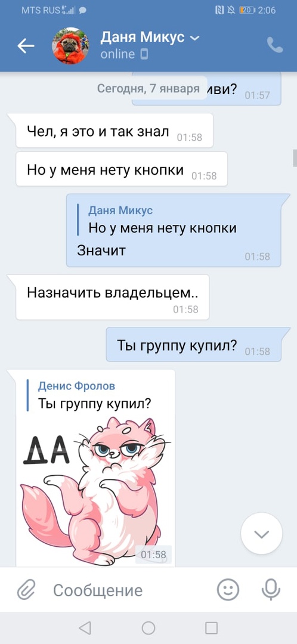Open the pug avatar of Даня Микус
Image resolution: width=297 pixels, height=644 pixels.
coord(70,46)
